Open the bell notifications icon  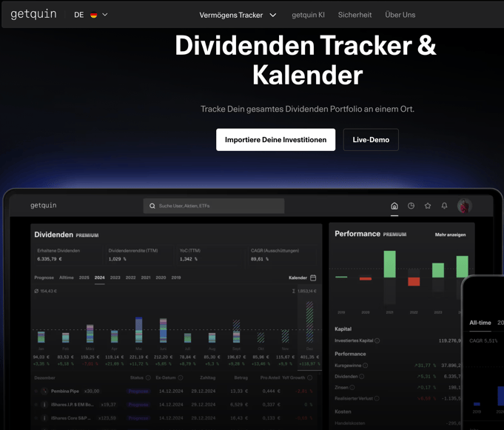[x=444, y=206]
